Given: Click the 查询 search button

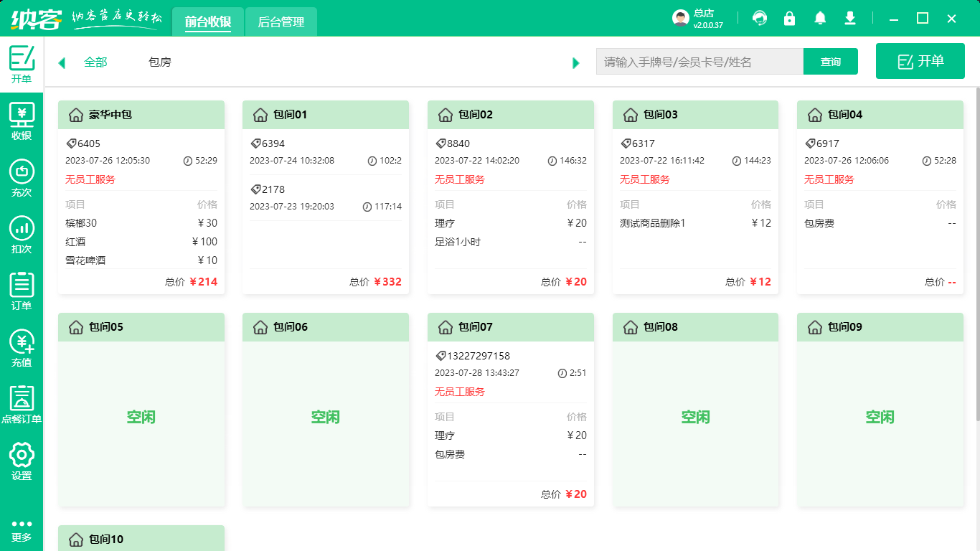Looking at the screenshot, I should (830, 62).
